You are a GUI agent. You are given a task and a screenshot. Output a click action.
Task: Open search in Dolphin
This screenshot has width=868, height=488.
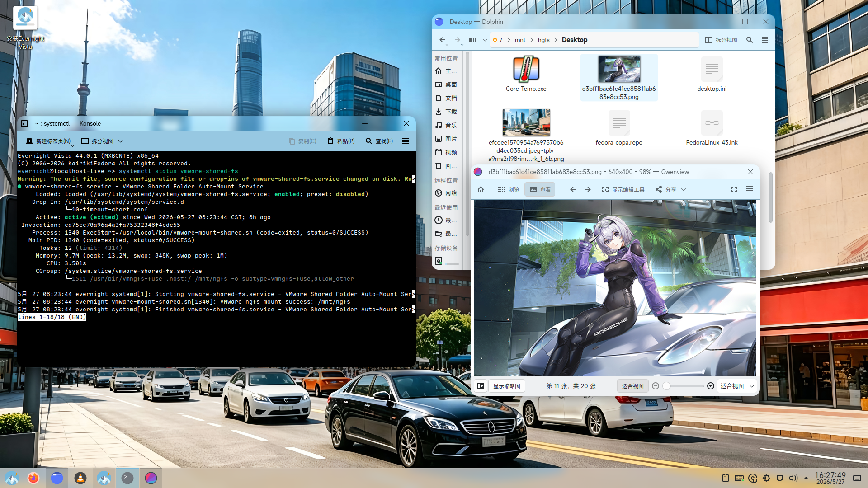(750, 40)
